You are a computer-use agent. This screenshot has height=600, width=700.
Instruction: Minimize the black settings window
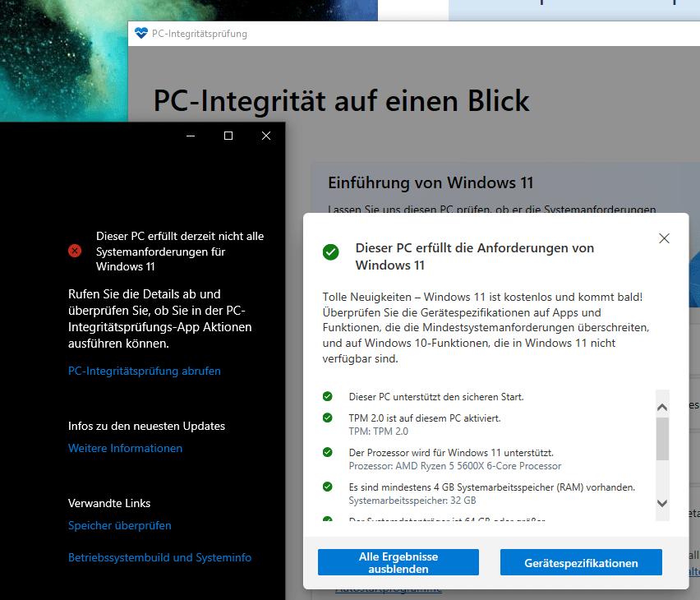click(191, 136)
